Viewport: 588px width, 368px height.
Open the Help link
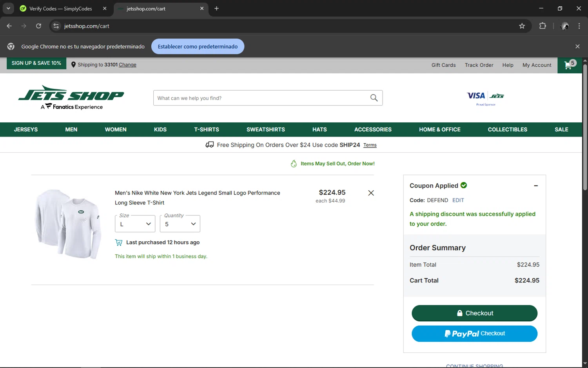click(508, 65)
